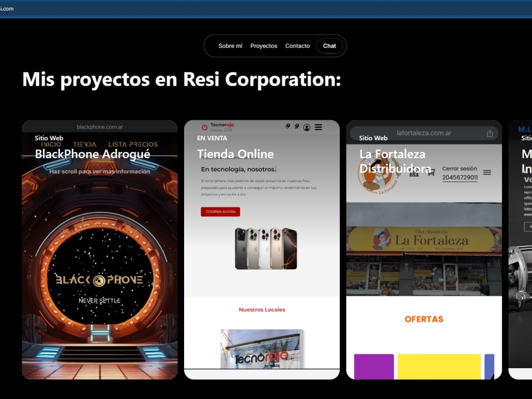Click the 'Mis proyectos en Resi Corporation:' heading
This screenshot has height=399, width=532.
(181, 79)
